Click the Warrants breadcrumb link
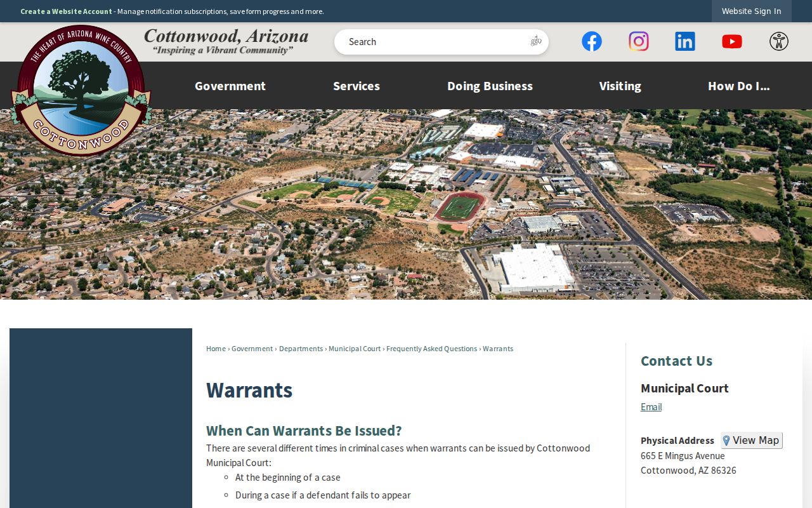This screenshot has height=508, width=812. coord(498,349)
